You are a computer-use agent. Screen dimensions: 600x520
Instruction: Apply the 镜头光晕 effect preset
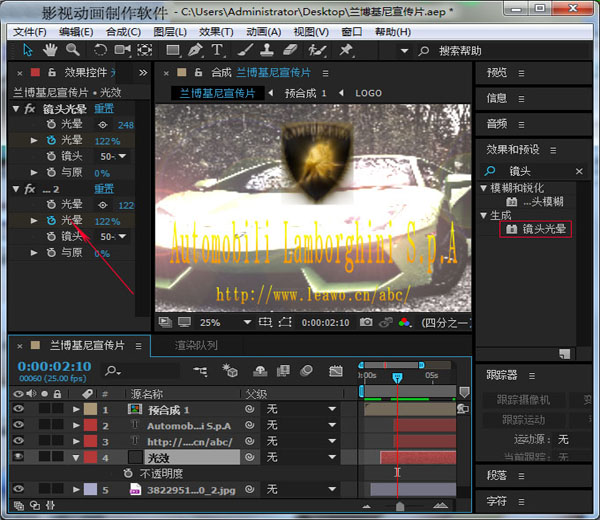coord(535,229)
